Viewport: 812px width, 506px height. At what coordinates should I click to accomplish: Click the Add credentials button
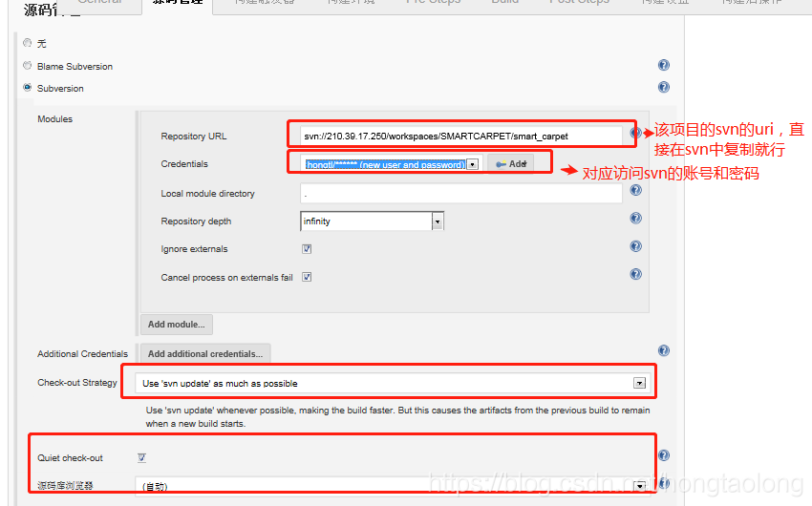pos(511,164)
